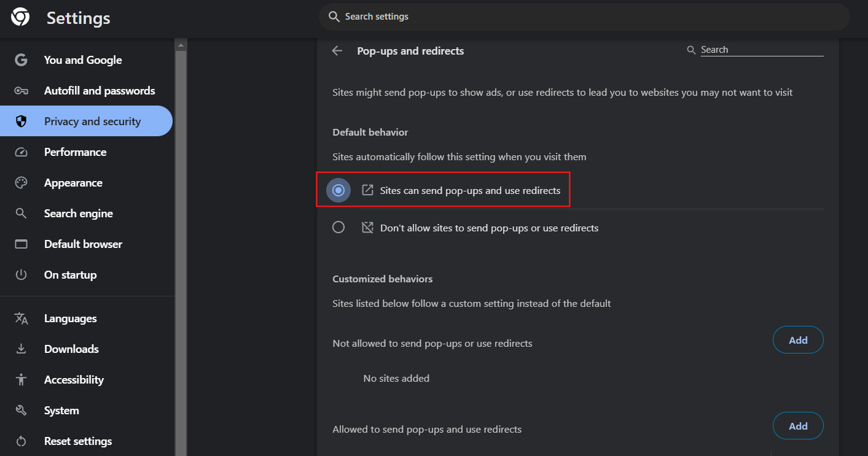Click the Accessibility figure icon

(x=22, y=380)
